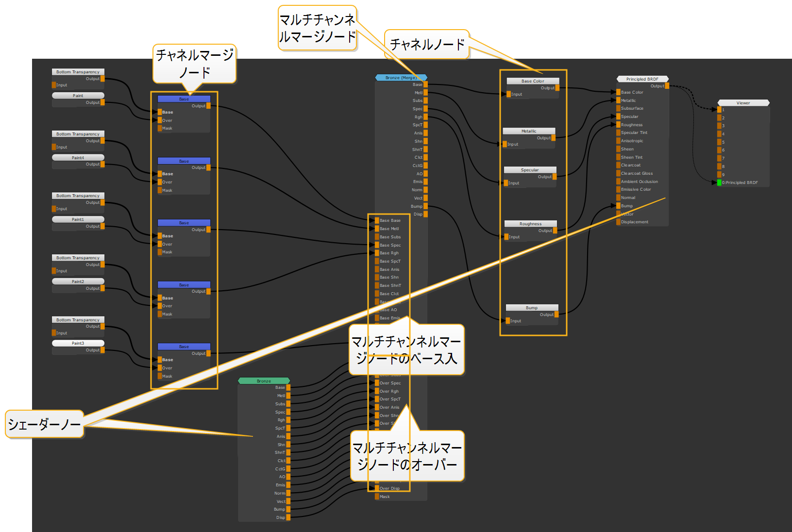Image resolution: width=792 pixels, height=532 pixels.
Task: Click the Disp output port of green Bronze node
Action: pyautogui.click(x=288, y=517)
